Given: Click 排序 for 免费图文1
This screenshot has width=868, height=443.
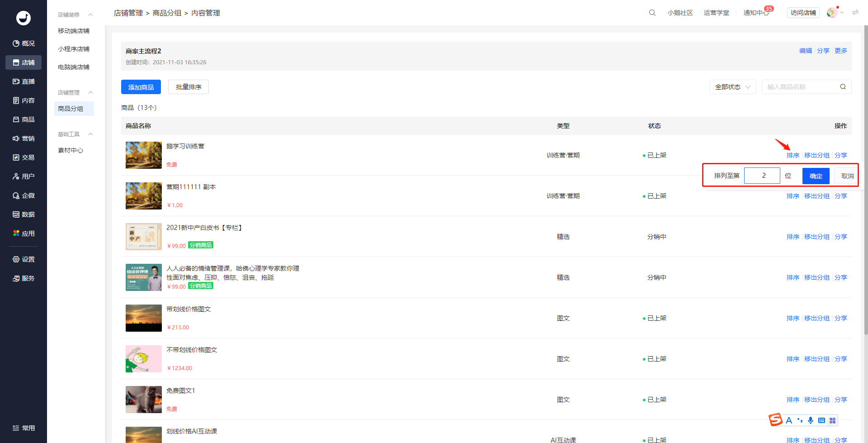Looking at the screenshot, I should 793,400.
